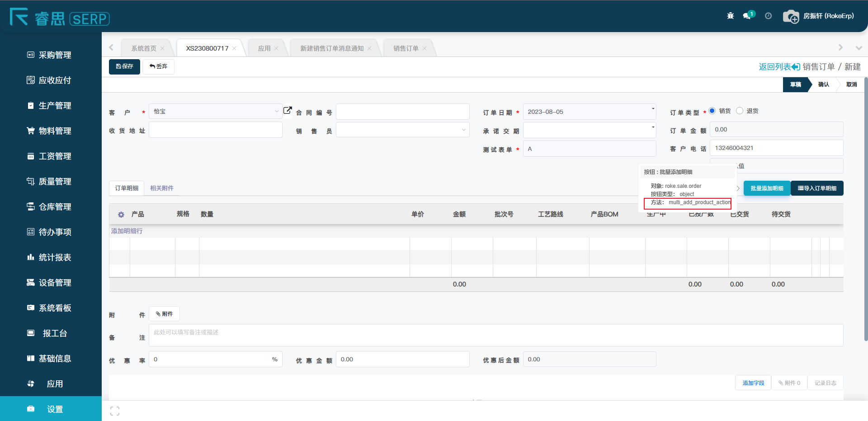Click the vertical scrollbar on right edge
868x421 pixels.
coord(865,208)
